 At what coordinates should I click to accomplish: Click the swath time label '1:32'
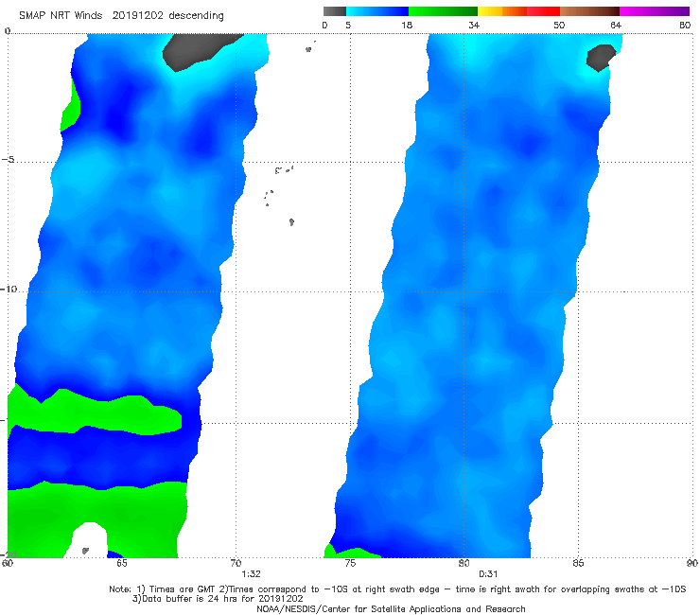(251, 574)
